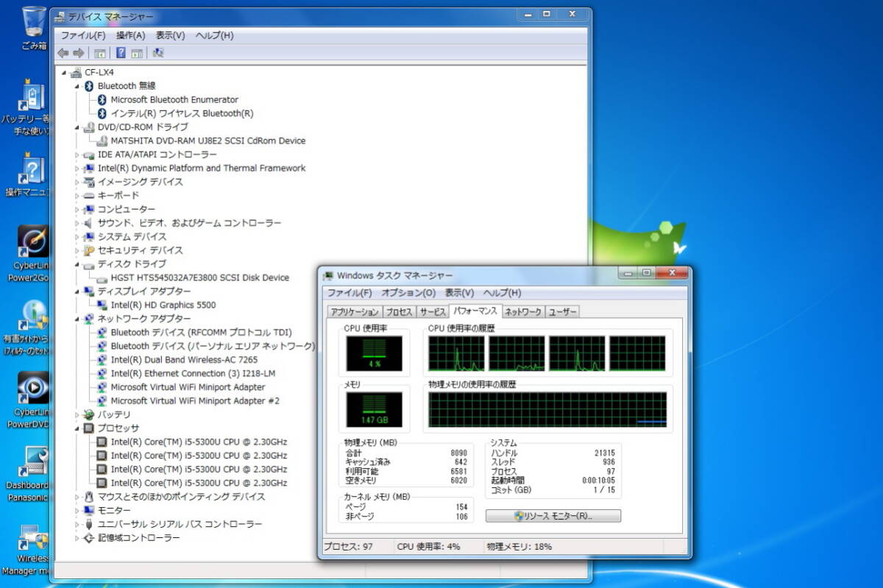Select the Dashboard for Panasonic desktop icon
883x588 pixels.
(32, 473)
